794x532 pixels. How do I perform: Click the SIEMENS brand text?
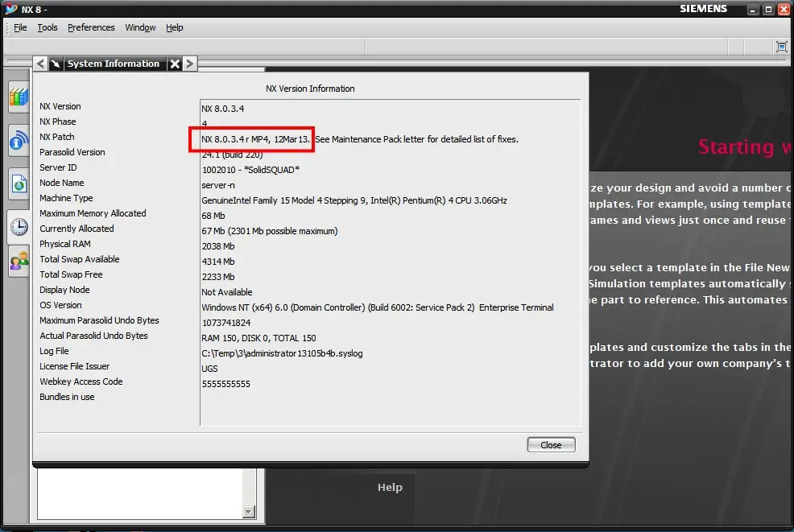click(x=703, y=9)
